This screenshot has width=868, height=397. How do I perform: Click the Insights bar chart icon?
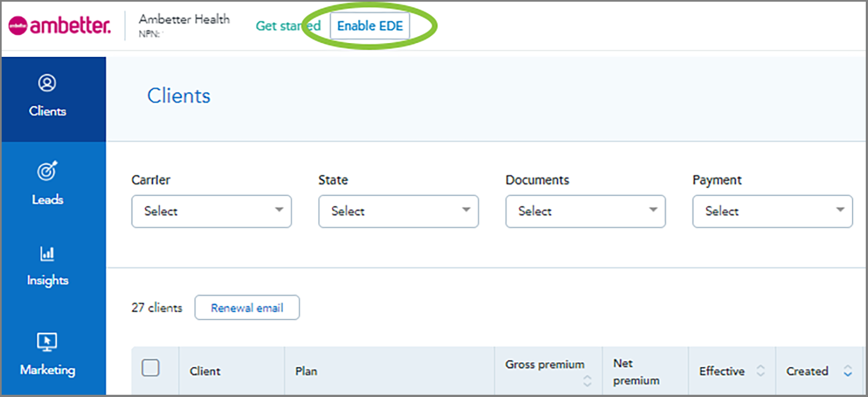(47, 254)
